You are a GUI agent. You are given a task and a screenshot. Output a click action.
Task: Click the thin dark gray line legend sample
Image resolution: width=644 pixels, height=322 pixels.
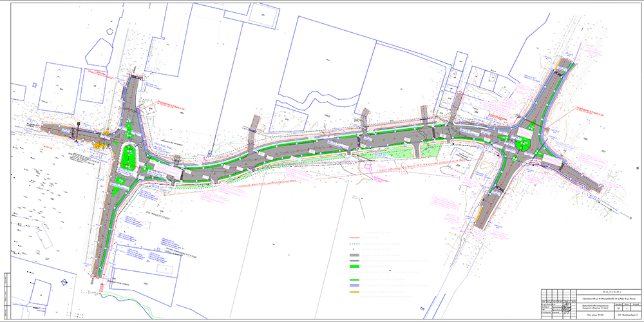pyautogui.click(x=354, y=261)
